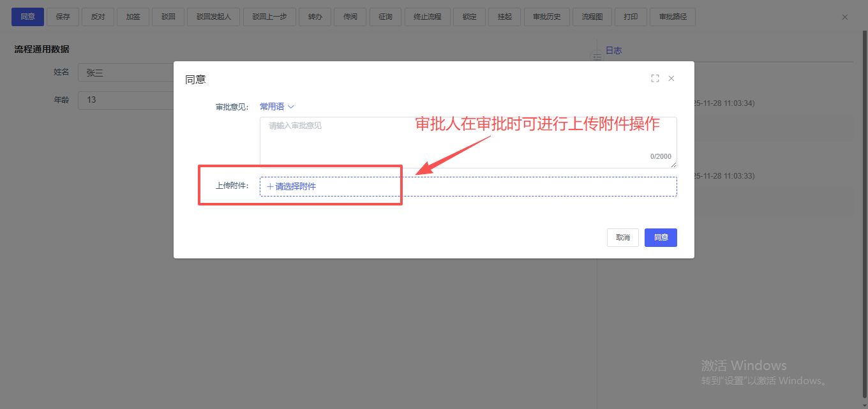Viewport: 868px width, 409px height.
Task: Choose 驳回发起人 from the toolbar
Action: (x=214, y=17)
